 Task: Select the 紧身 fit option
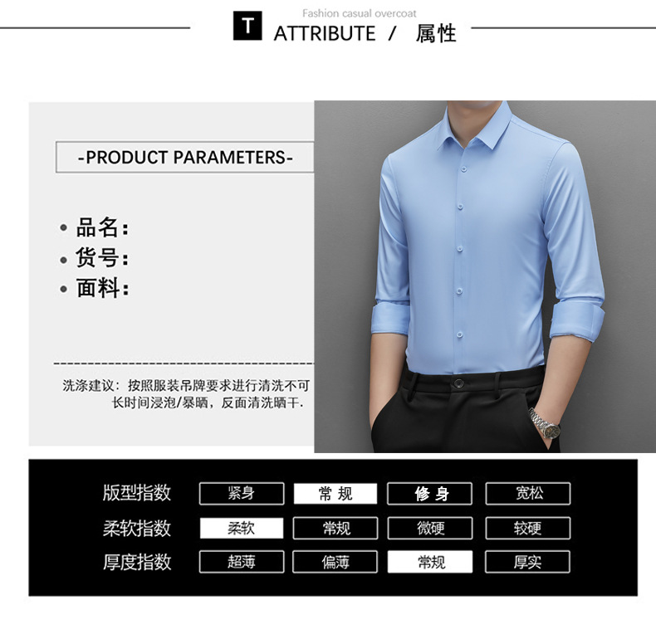242,494
